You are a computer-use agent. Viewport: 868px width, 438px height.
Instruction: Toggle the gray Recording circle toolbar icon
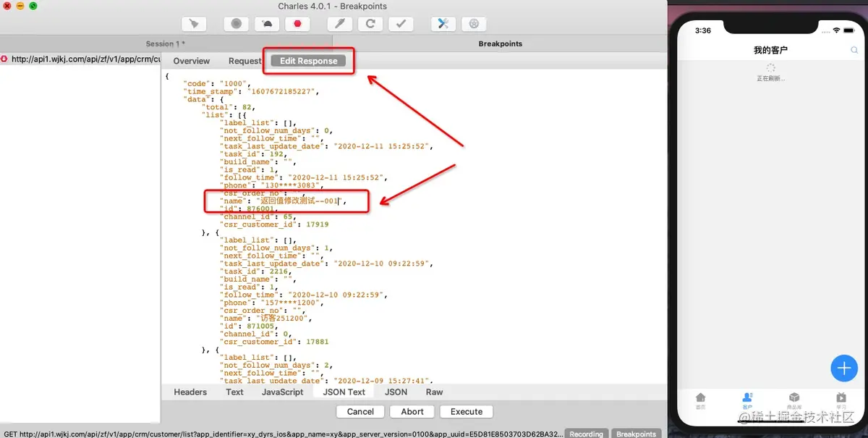click(236, 24)
